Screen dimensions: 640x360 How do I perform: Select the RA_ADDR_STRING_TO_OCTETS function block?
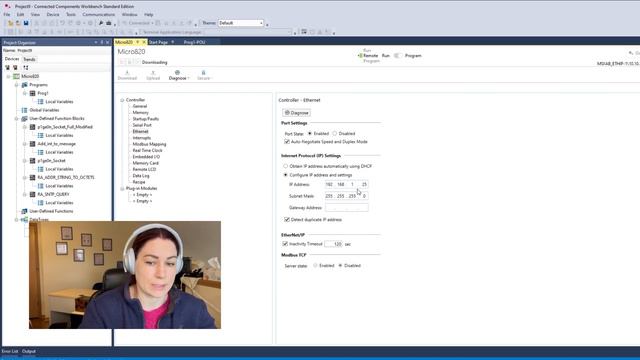coord(66,178)
